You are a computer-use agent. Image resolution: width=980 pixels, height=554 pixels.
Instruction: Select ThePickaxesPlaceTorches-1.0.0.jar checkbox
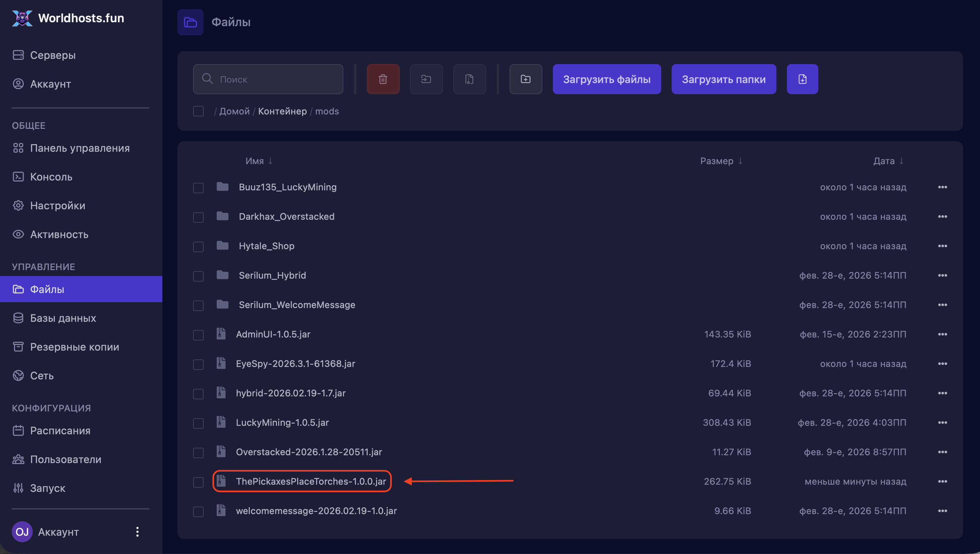[198, 482]
